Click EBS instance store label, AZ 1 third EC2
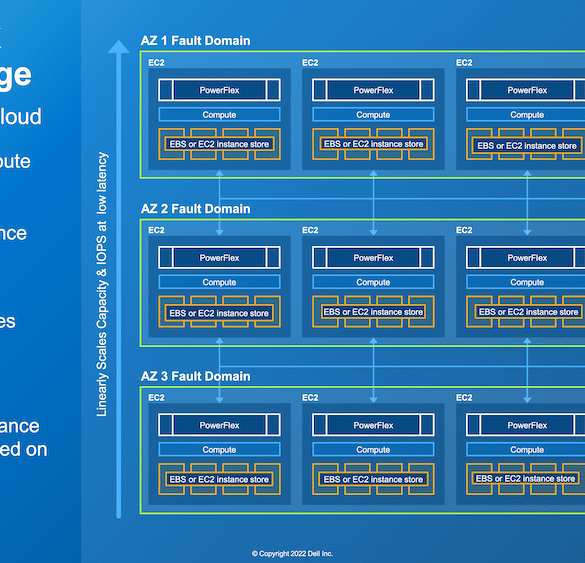Viewport: 585px width, 563px height. point(527,146)
